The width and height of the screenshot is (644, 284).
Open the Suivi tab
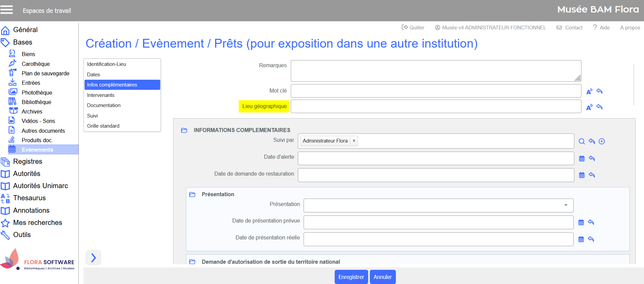(x=122, y=116)
